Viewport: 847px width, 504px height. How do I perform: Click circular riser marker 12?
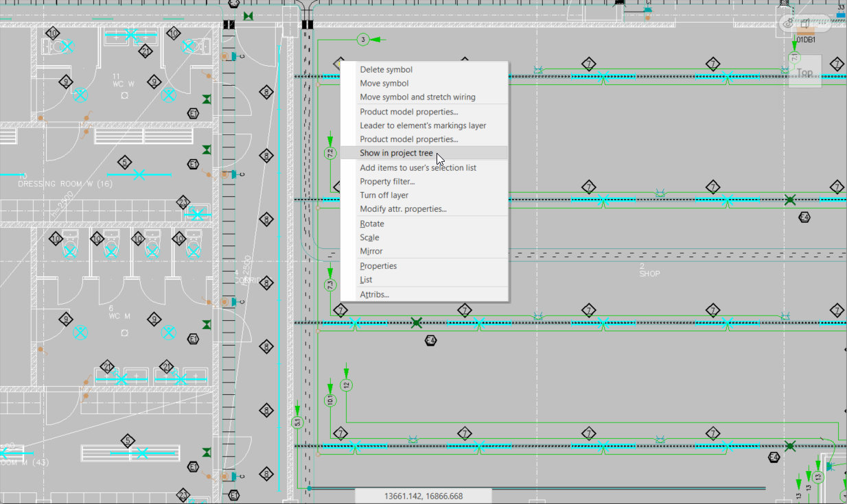pos(345,386)
